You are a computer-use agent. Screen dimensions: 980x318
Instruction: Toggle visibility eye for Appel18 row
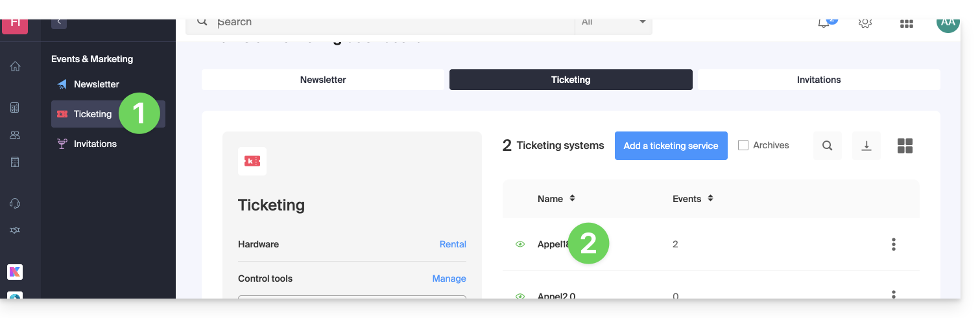[x=520, y=244]
